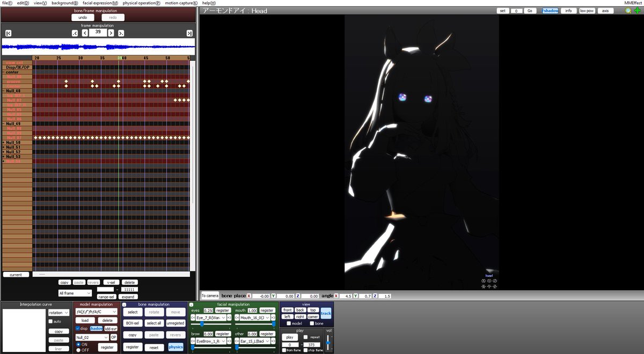Tick the view model checkbox

(x=289, y=323)
